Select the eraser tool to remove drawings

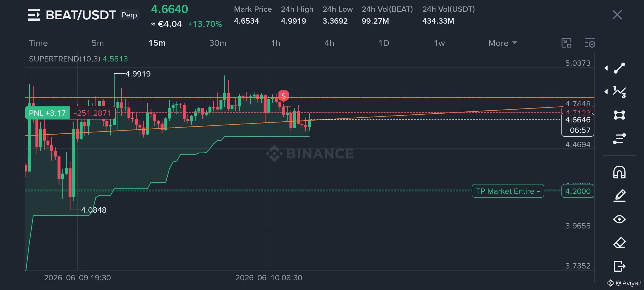click(619, 243)
